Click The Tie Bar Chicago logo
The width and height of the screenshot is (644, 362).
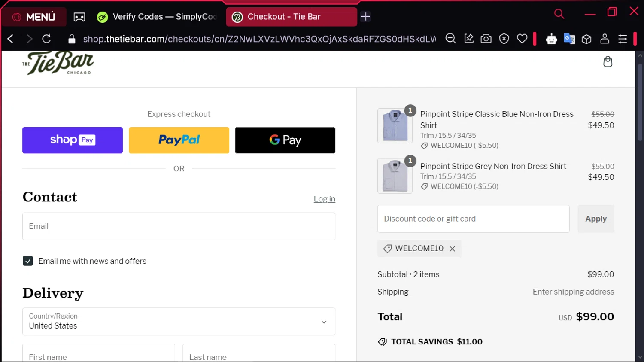point(58,63)
